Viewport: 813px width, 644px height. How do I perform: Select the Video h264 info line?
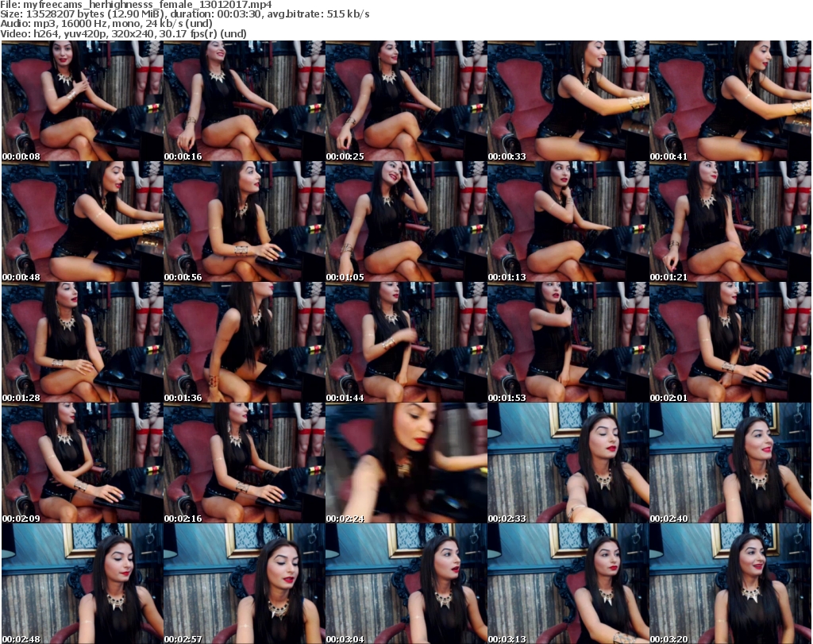tap(123, 33)
